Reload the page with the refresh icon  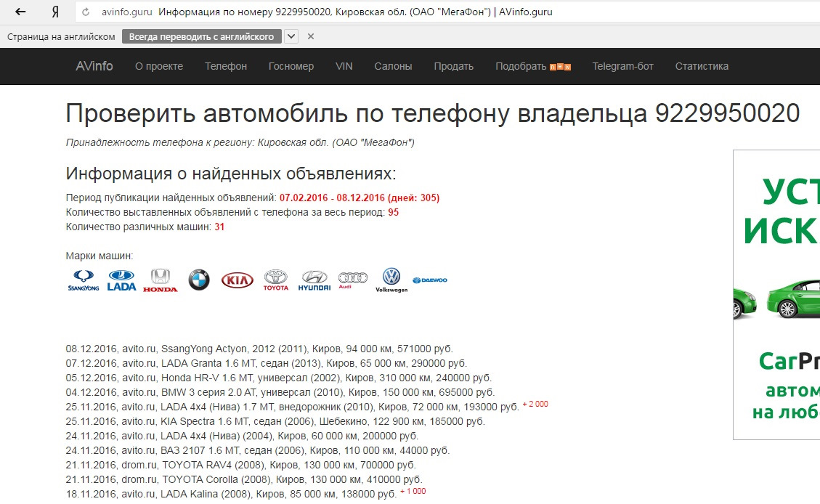[86, 12]
